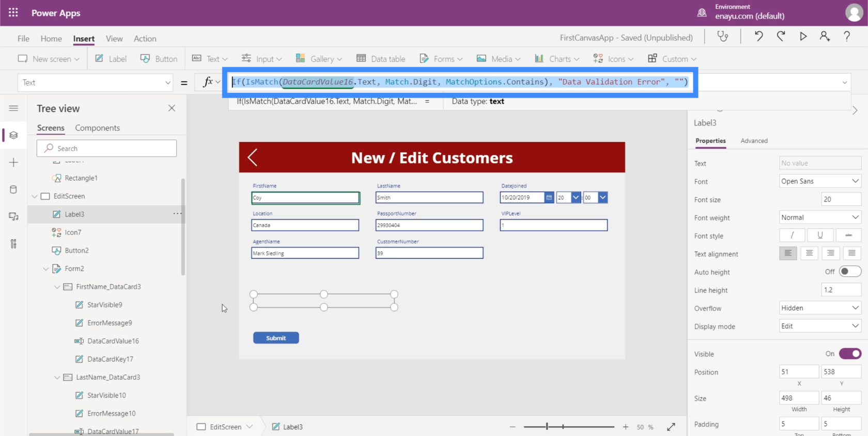868x436 pixels.
Task: Set text alignment to justify
Action: point(852,253)
